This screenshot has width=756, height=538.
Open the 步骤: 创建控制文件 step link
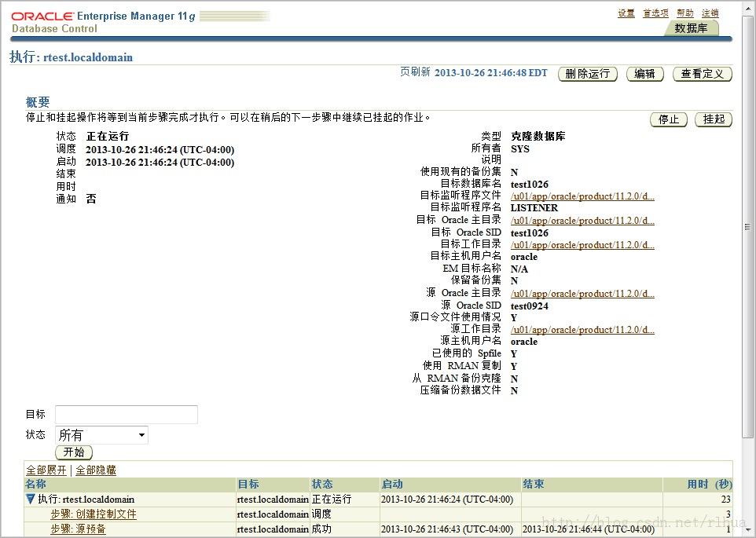94,514
